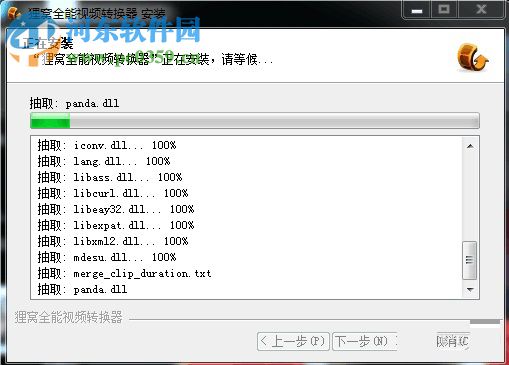Select the libexpat.dll log row
The width and height of the screenshot is (509, 365).
tap(116, 225)
